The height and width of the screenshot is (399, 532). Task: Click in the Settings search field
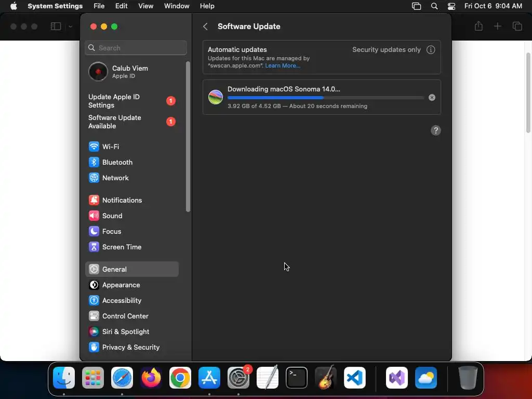coord(136,48)
